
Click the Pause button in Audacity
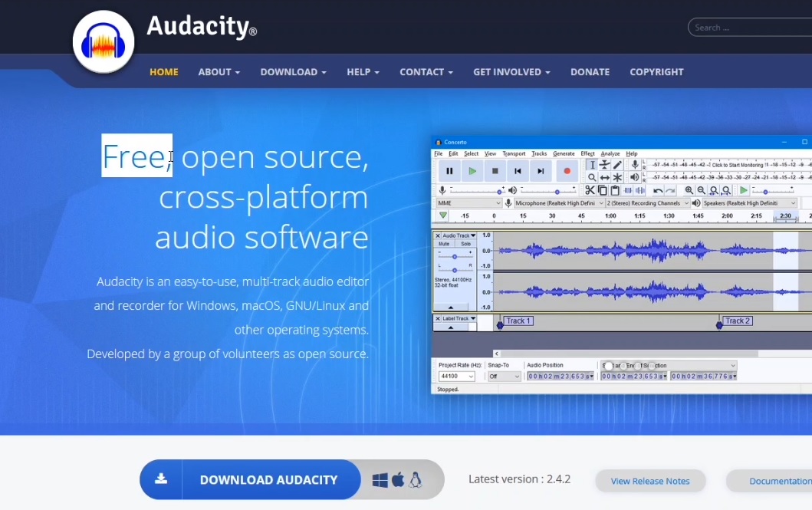coord(449,171)
